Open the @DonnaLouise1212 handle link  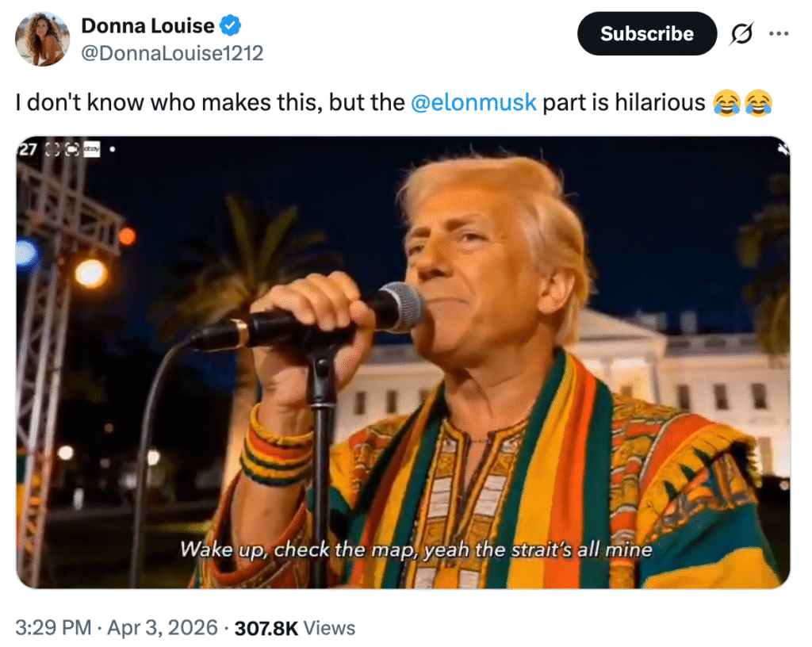tap(172, 53)
